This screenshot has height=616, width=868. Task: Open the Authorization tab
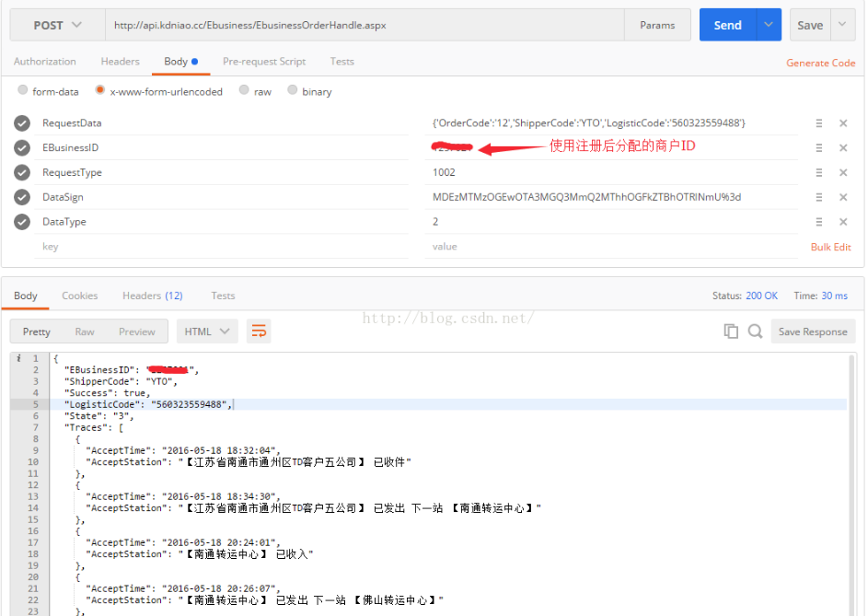(45, 62)
